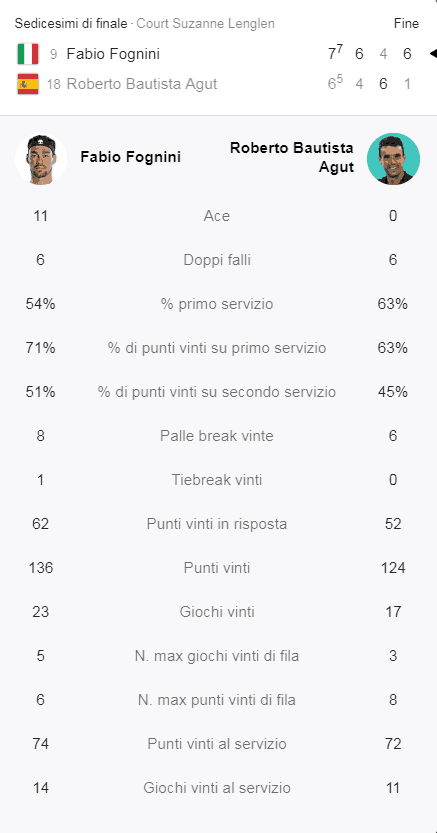Click the bold Fabio Fognini stats header name

coord(131,157)
